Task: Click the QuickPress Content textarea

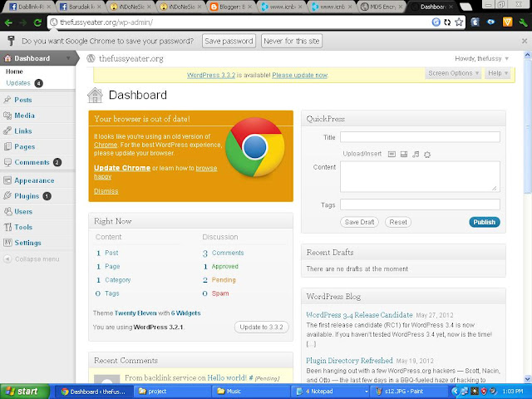Action: pos(420,176)
